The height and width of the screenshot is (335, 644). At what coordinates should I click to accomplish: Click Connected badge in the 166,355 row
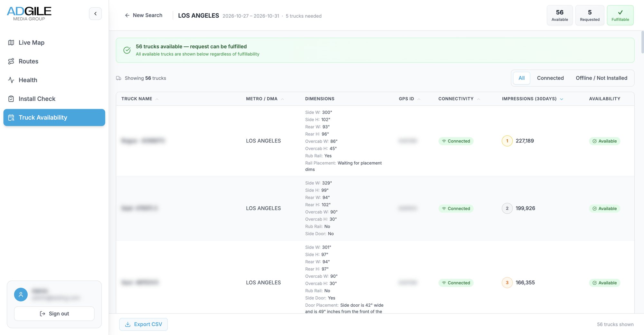point(456,283)
